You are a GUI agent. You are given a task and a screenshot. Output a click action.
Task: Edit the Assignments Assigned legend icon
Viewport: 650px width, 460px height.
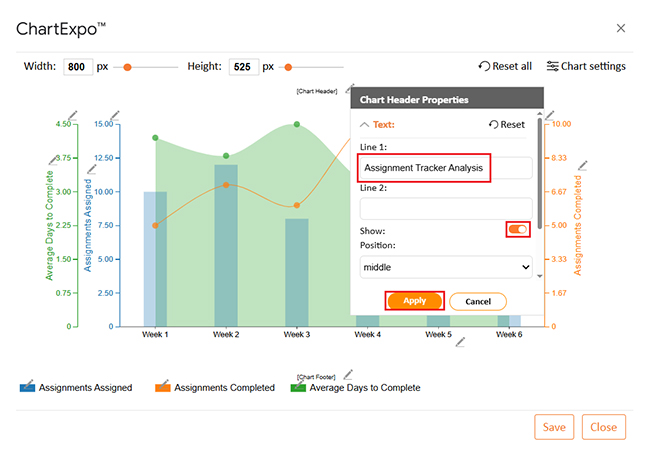[28, 386]
